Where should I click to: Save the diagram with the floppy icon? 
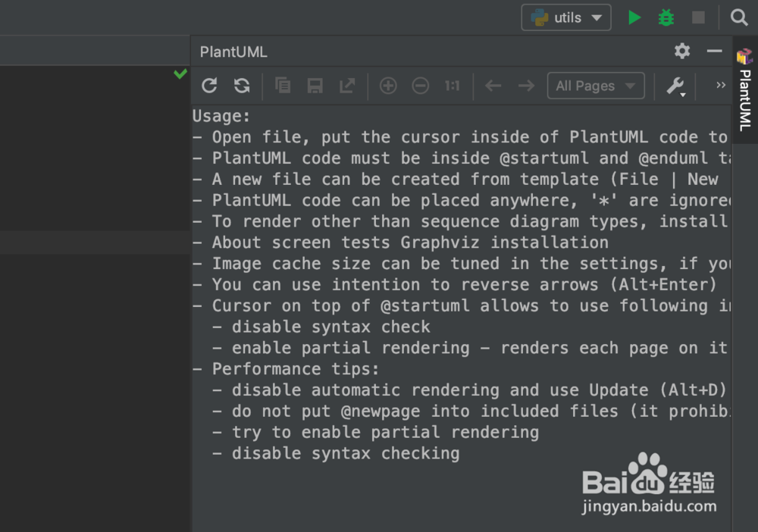[x=315, y=86]
